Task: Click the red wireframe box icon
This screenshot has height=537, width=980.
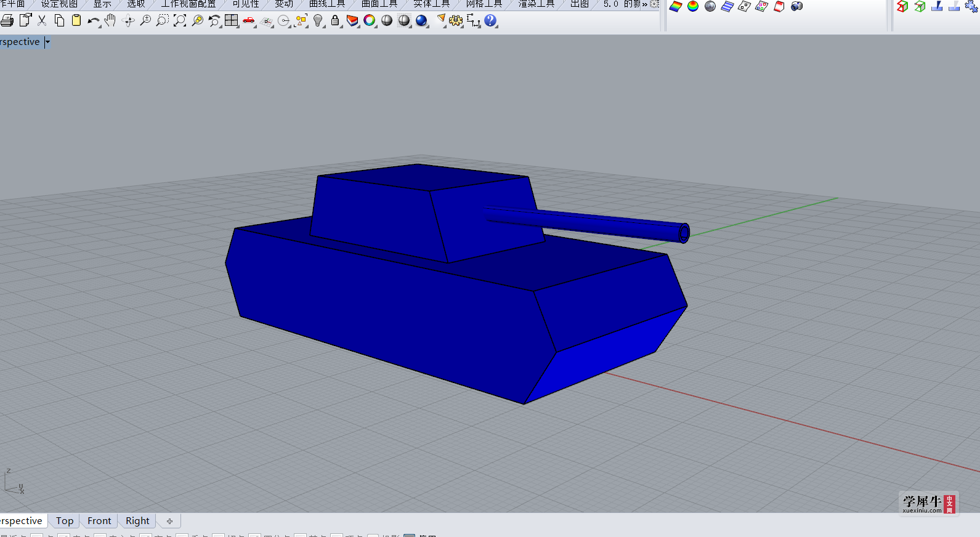Action: tap(902, 6)
